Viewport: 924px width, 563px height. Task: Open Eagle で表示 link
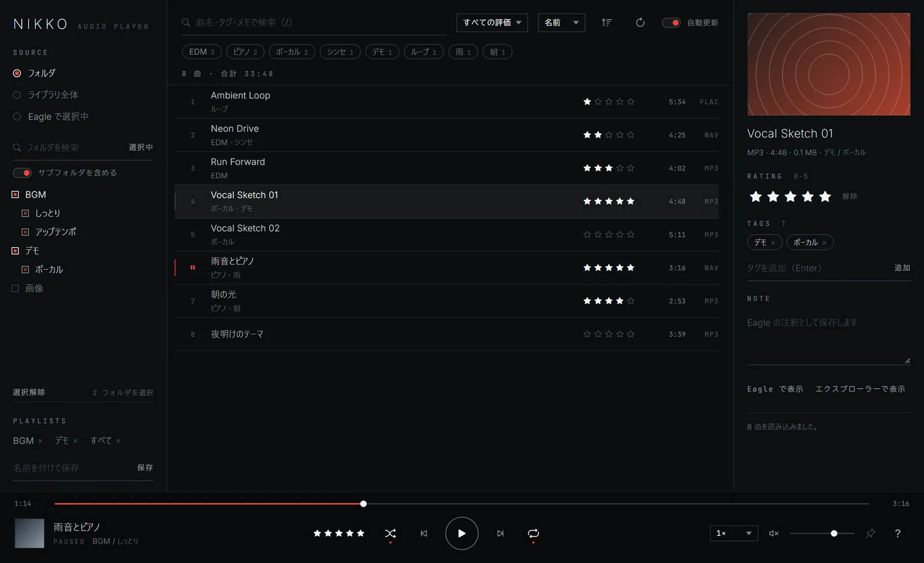(775, 389)
